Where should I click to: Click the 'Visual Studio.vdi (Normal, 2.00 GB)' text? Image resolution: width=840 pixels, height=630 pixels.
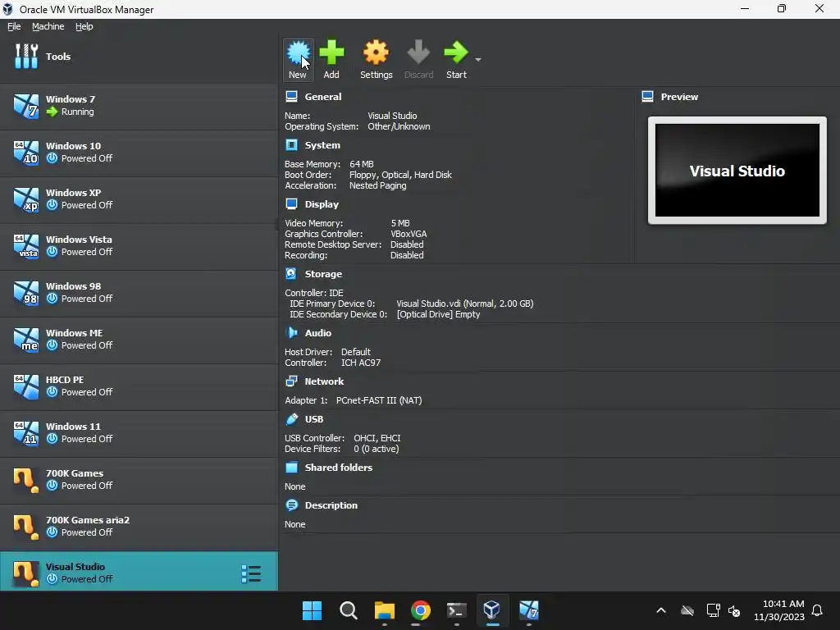coord(464,304)
